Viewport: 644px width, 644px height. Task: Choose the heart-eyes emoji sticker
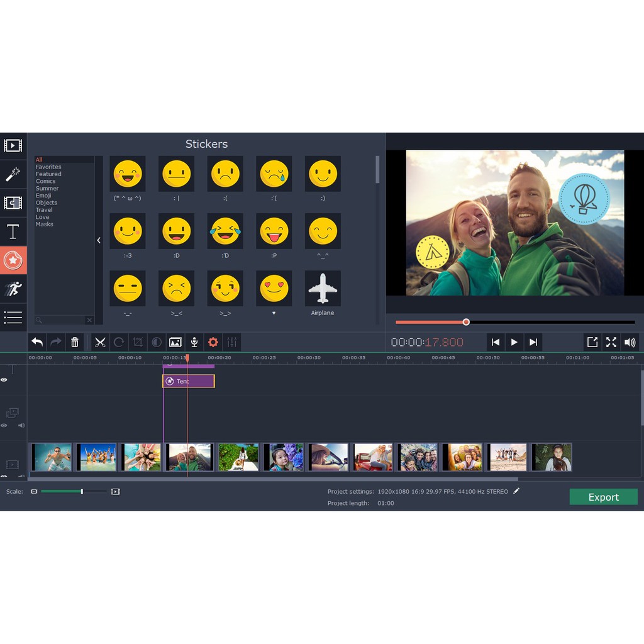point(274,288)
